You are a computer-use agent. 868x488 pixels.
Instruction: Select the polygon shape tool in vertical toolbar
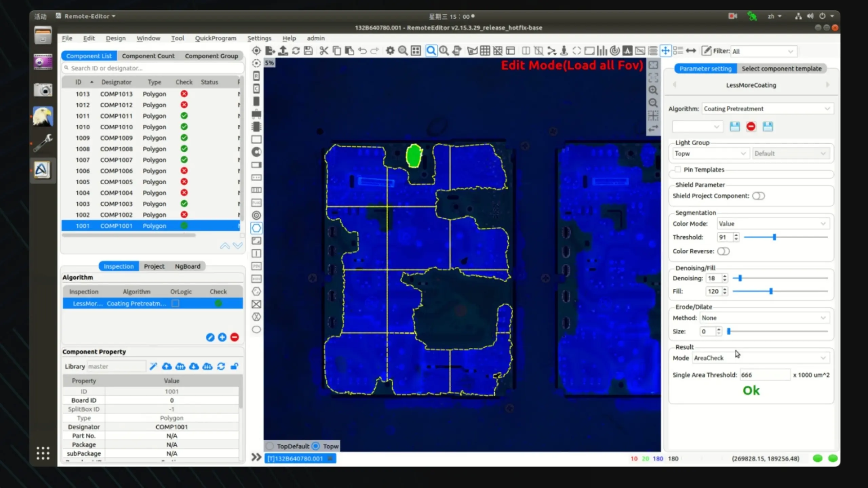tap(256, 228)
